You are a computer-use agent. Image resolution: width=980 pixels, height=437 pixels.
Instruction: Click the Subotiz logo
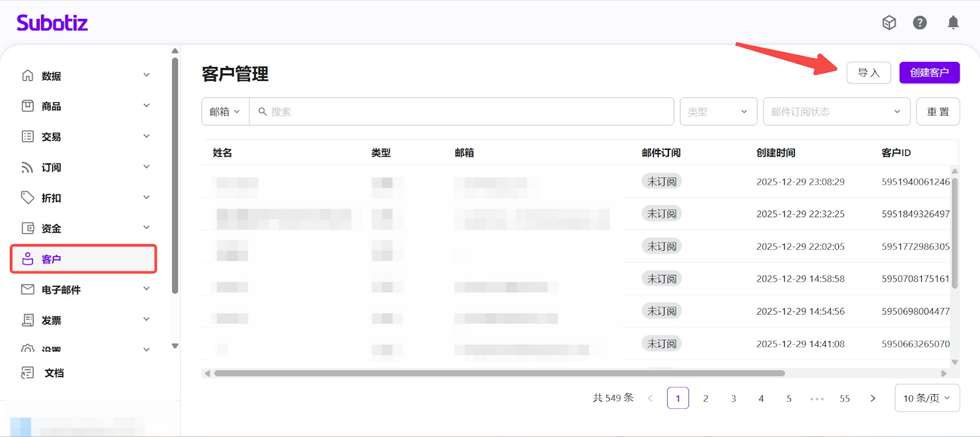(52, 23)
